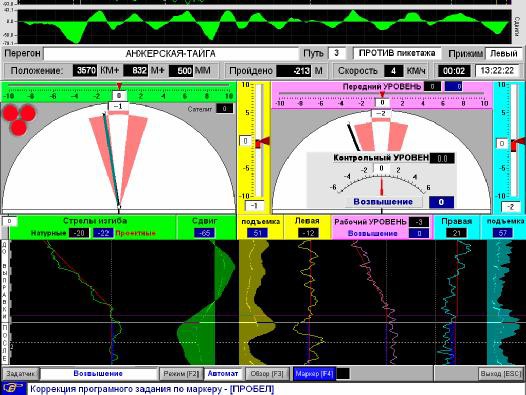Viewport: 526px width, 395px height.
Task: Click the Перегон field АНЖЕРСКАЯ-ТАЙГА
Action: coord(170,54)
